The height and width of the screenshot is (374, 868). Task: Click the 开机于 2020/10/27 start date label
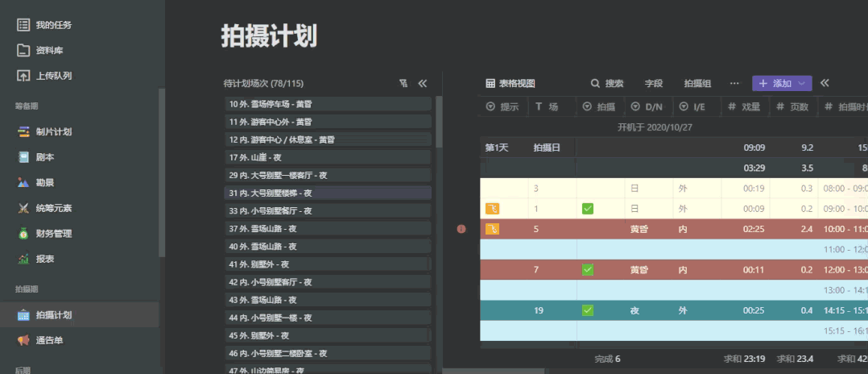click(655, 127)
